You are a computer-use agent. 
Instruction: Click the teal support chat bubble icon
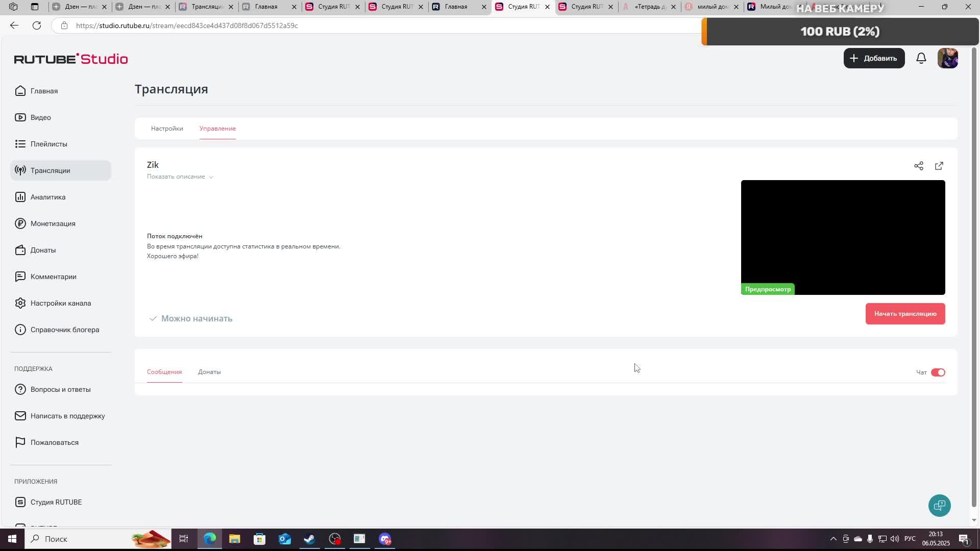939,505
